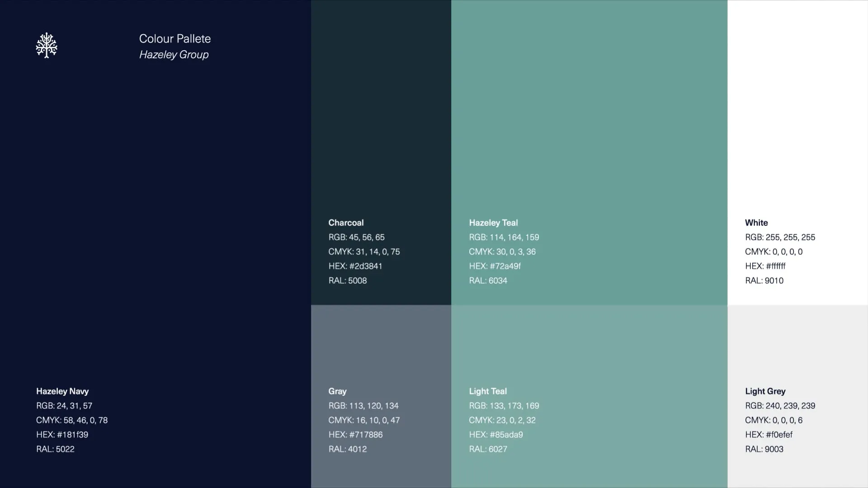Click 'RGB: 45, 56, 65' value
This screenshot has height=488, width=868.
(357, 237)
